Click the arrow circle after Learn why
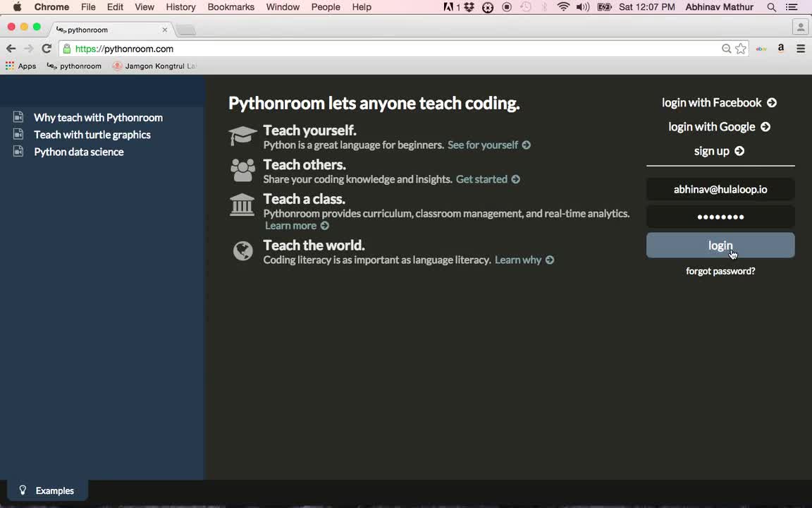 [550, 260]
